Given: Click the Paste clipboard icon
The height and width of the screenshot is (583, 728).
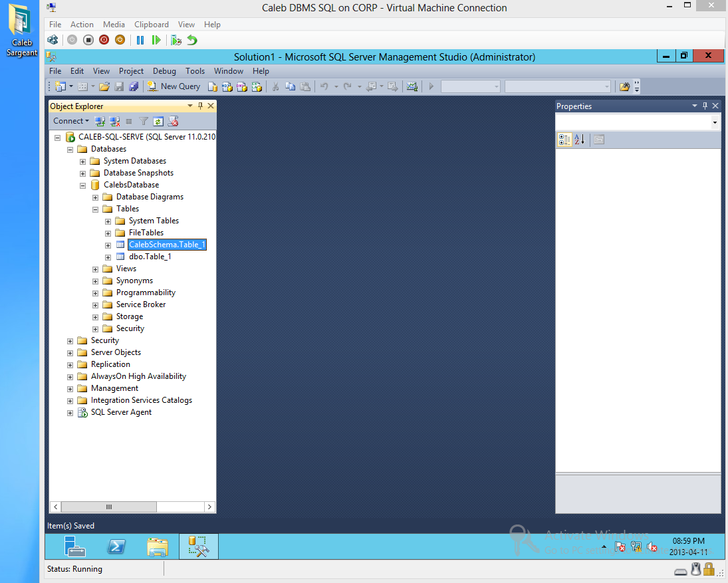Looking at the screenshot, I should (305, 86).
